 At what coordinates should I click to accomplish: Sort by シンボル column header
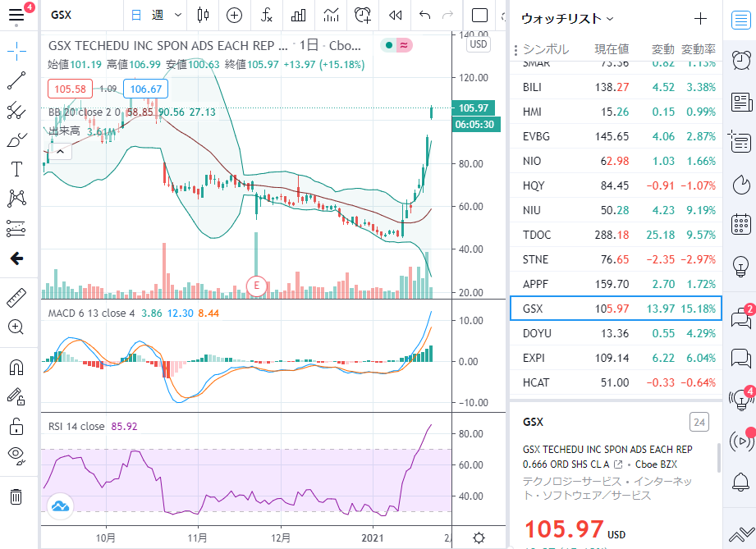coord(546,49)
